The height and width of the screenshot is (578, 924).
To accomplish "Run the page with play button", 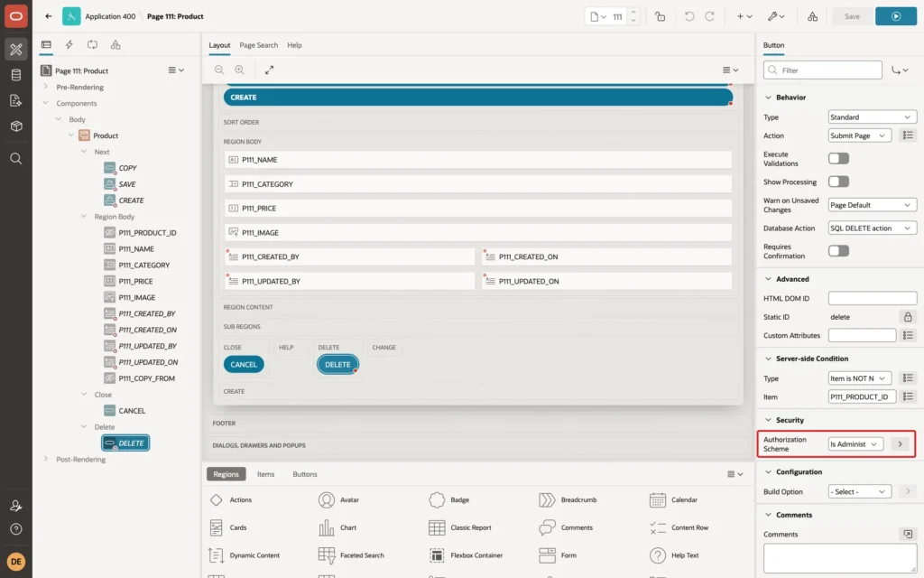I will point(896,16).
